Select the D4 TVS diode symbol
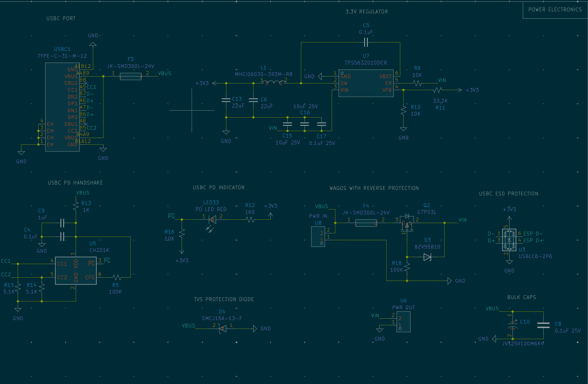This screenshot has width=588, height=384. 222,329
